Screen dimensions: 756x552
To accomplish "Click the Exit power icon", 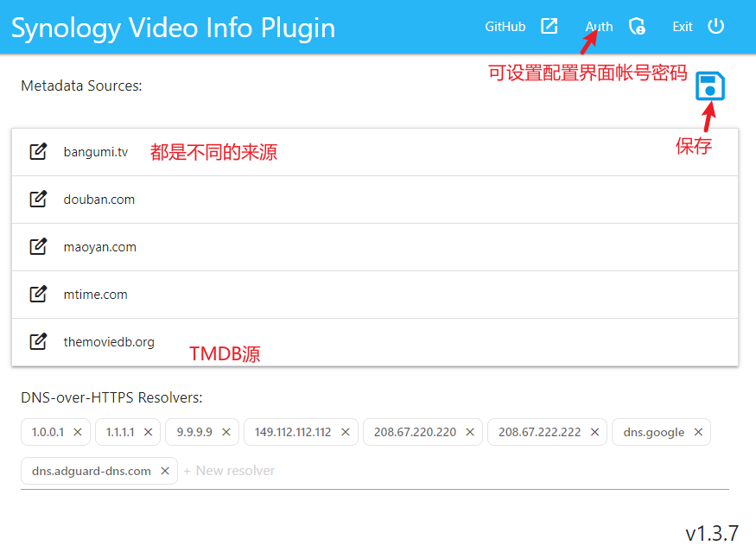I will (x=716, y=26).
